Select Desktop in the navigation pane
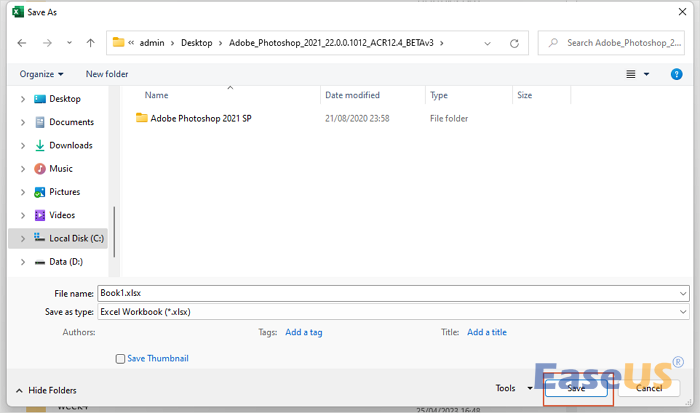The image size is (700, 413). [65, 99]
